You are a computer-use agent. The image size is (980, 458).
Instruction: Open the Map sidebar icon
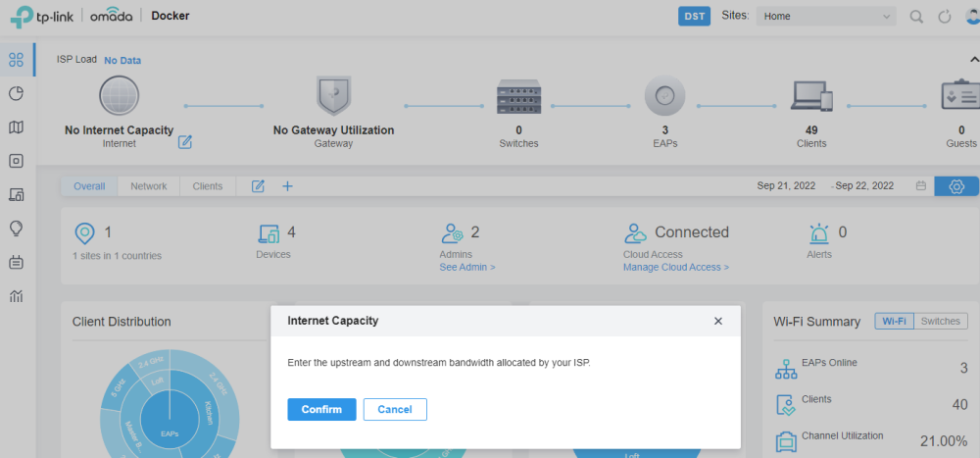click(x=17, y=127)
